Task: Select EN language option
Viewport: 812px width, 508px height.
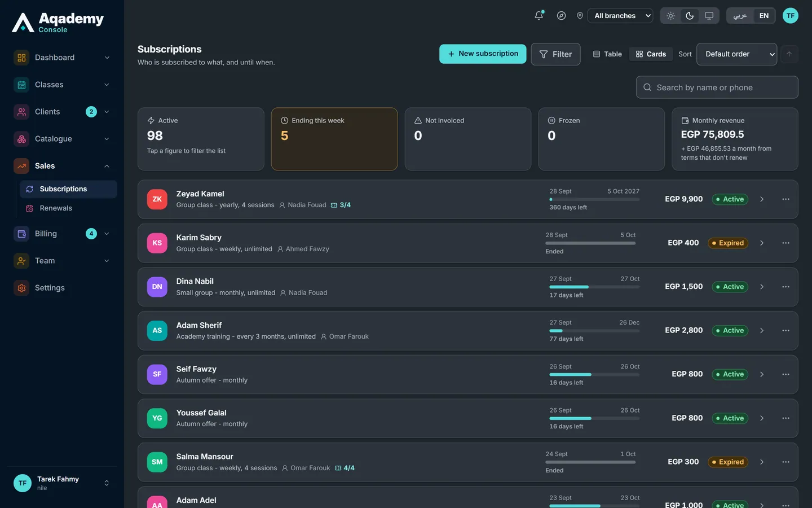Action: [x=764, y=16]
